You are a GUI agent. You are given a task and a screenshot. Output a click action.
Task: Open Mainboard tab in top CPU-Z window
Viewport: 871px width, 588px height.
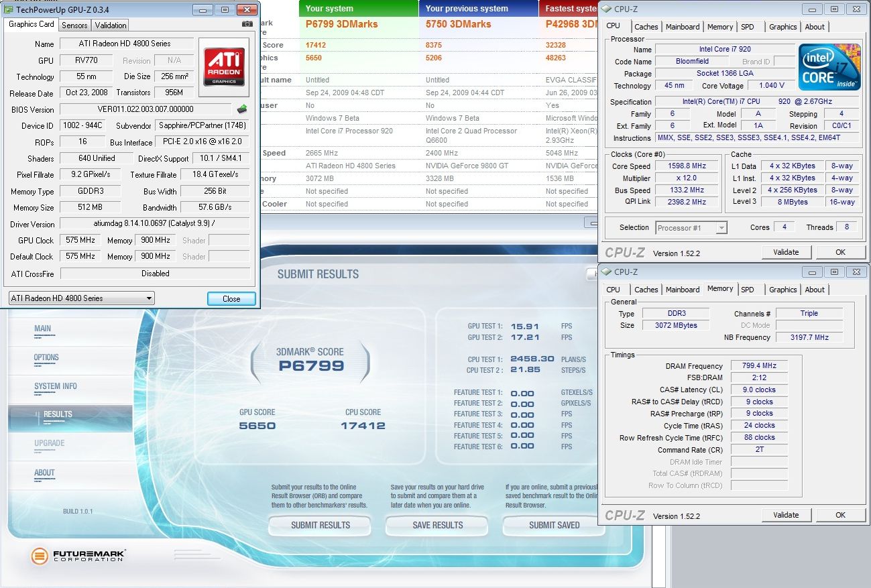(683, 27)
